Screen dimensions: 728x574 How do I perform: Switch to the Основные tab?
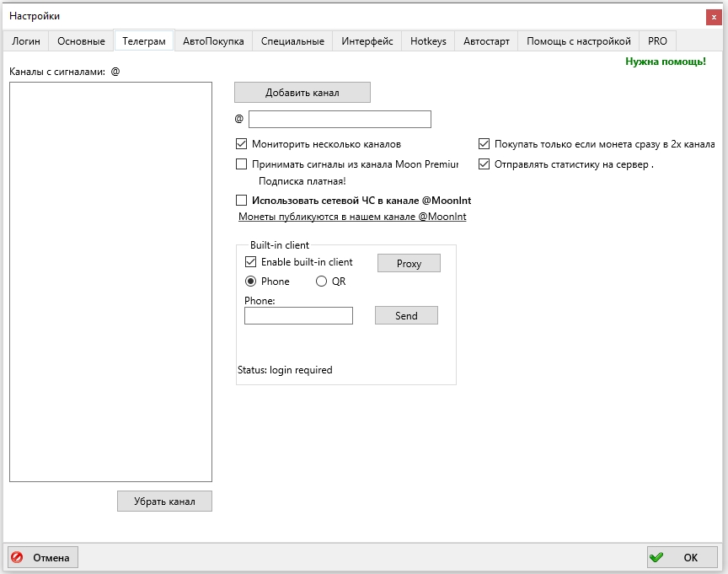coord(81,41)
